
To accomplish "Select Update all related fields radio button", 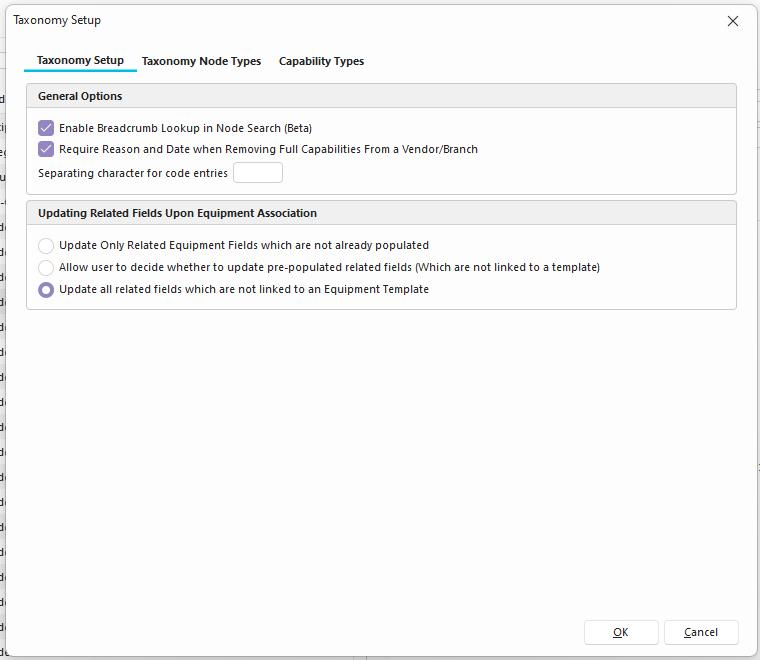I will point(46,289).
